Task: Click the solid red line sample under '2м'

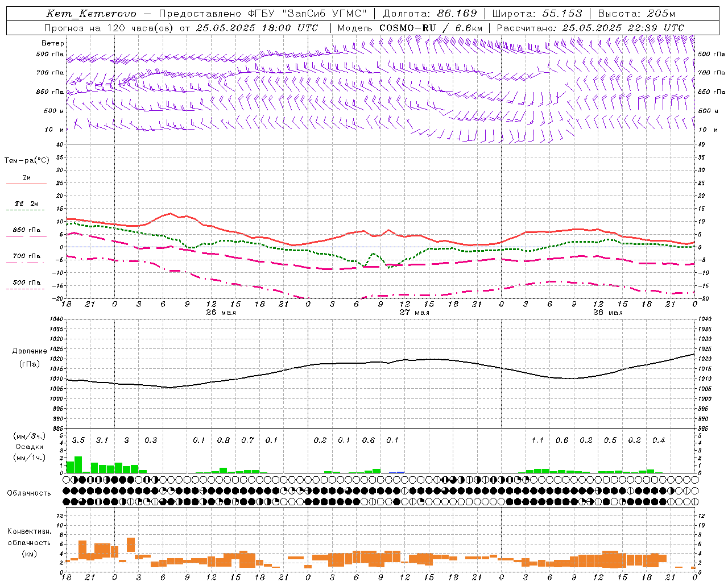Action: [x=26, y=184]
